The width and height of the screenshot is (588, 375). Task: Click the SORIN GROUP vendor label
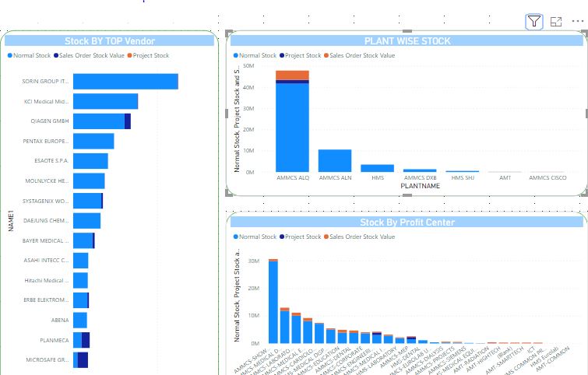pyautogui.click(x=45, y=81)
